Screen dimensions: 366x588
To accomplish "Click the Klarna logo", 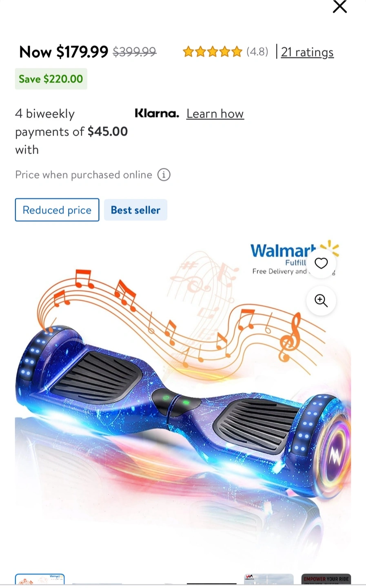I will [x=157, y=113].
